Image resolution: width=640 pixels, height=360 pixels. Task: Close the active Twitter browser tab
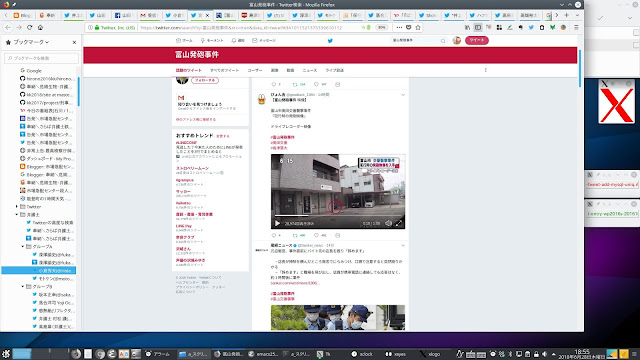(207, 15)
